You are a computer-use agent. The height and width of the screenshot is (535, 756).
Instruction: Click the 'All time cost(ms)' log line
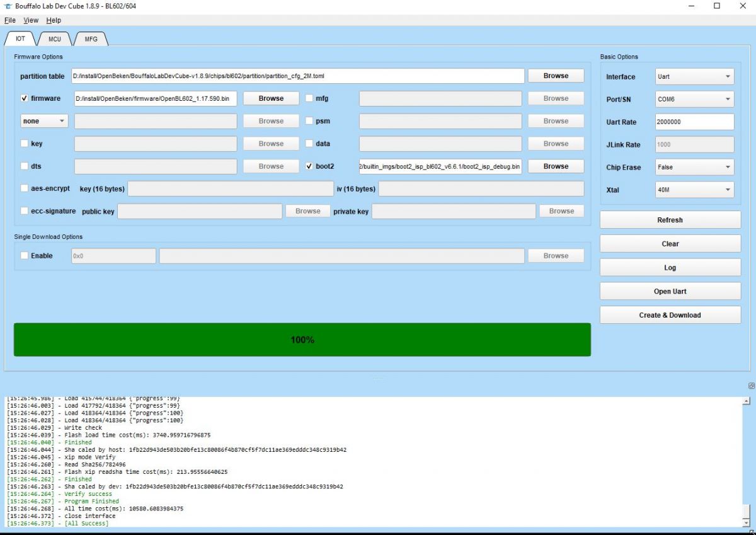point(95,509)
